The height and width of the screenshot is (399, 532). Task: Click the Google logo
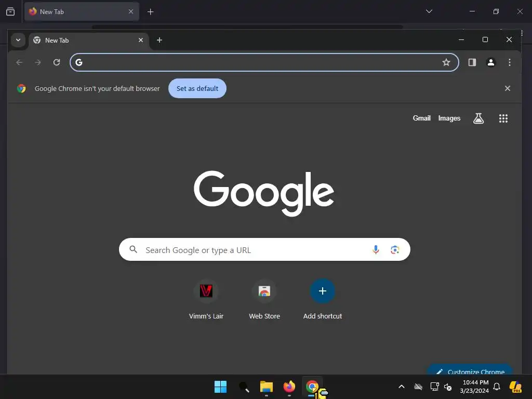(x=264, y=193)
